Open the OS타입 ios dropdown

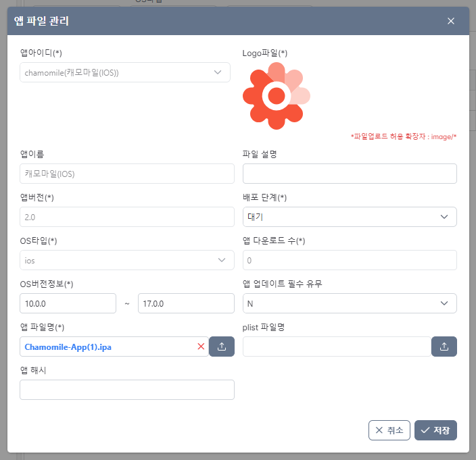point(126,260)
